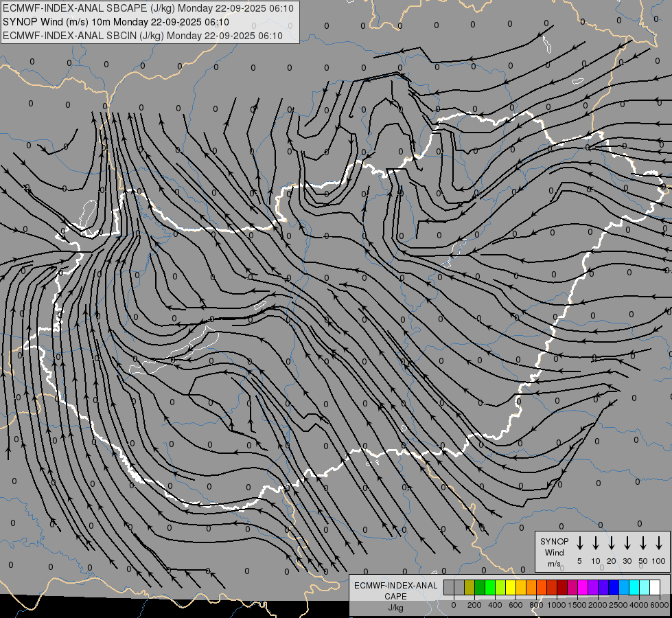
Task: Click the 1000 tick label in CAPE legend
Action: click(556, 605)
